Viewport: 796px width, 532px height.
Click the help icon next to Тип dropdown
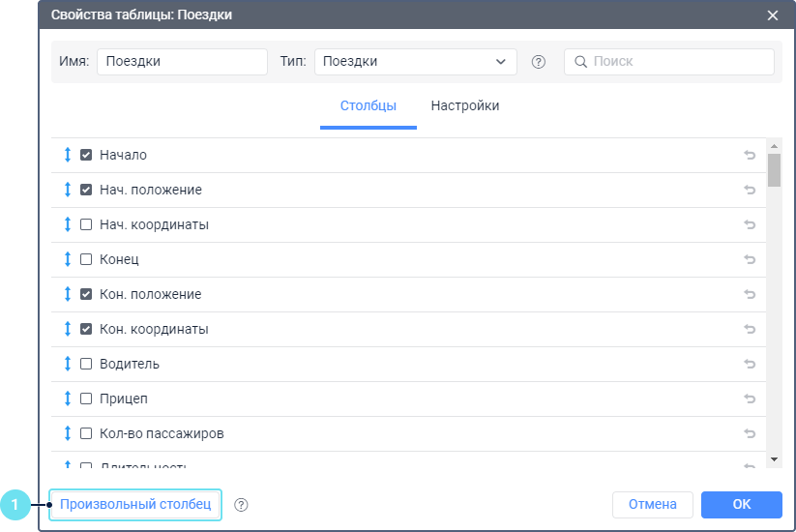[x=539, y=62]
